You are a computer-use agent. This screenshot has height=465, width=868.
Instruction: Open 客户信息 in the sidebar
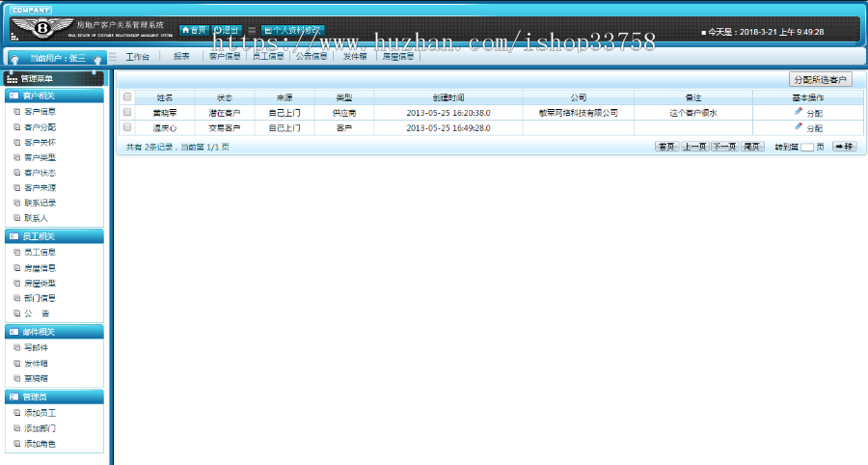[40, 112]
